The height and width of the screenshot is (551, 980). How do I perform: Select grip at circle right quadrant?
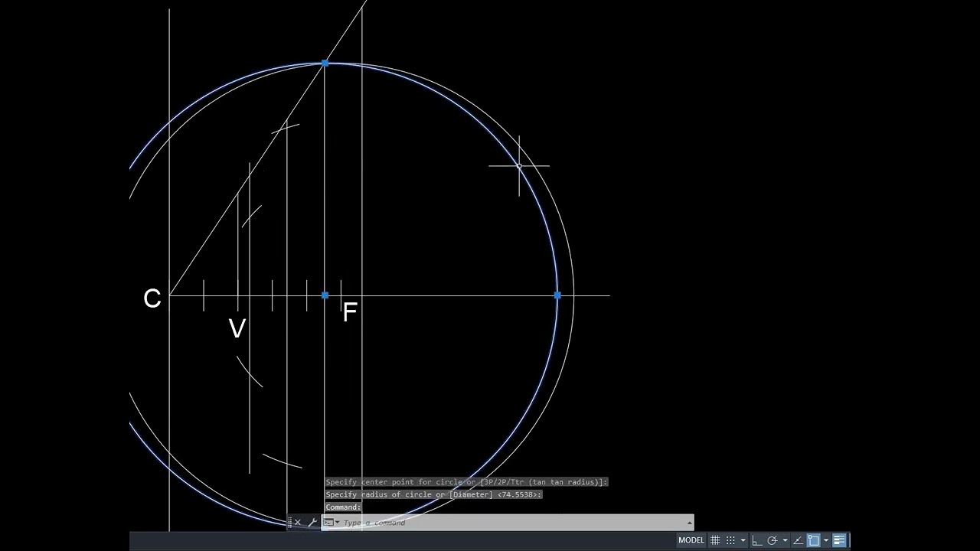click(557, 295)
